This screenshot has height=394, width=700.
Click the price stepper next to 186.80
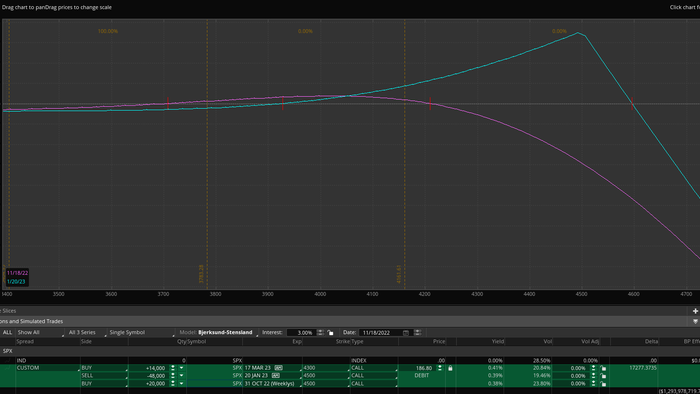pyautogui.click(x=440, y=368)
